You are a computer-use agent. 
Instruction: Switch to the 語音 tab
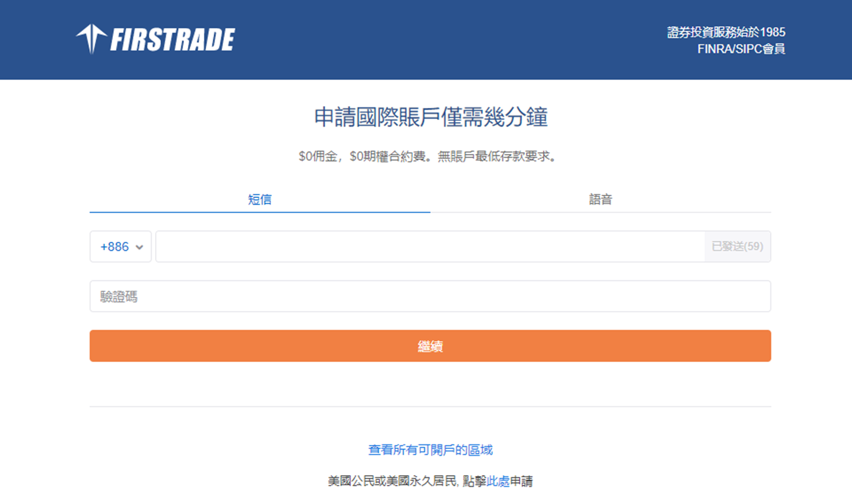(x=600, y=199)
